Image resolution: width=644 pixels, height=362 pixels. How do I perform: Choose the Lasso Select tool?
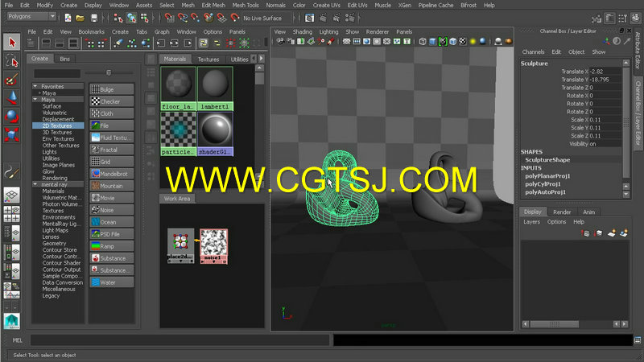tap(12, 61)
